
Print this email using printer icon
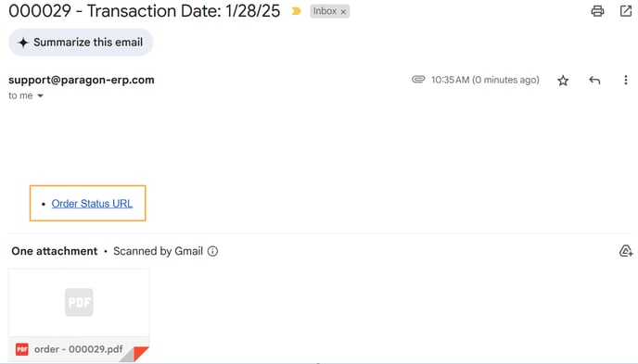(597, 11)
